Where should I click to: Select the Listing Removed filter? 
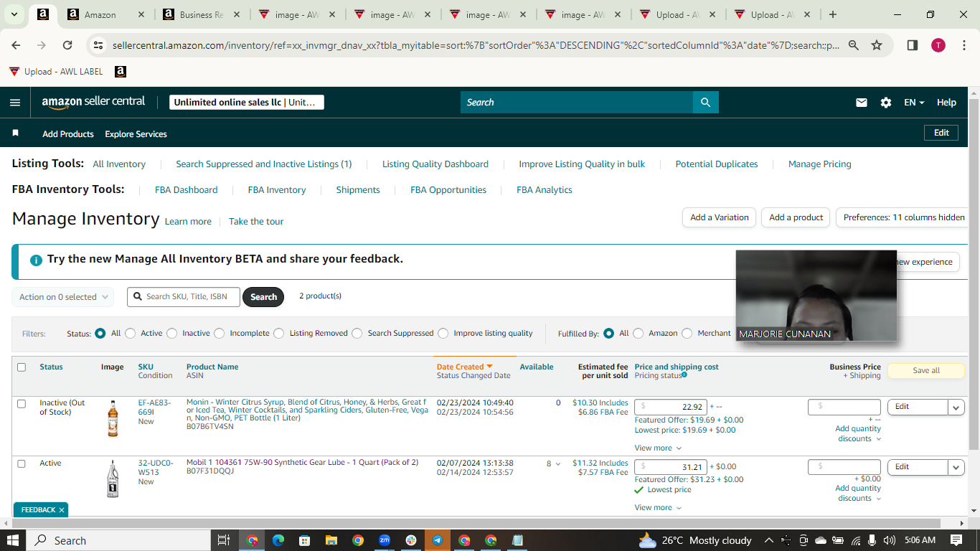[279, 333]
